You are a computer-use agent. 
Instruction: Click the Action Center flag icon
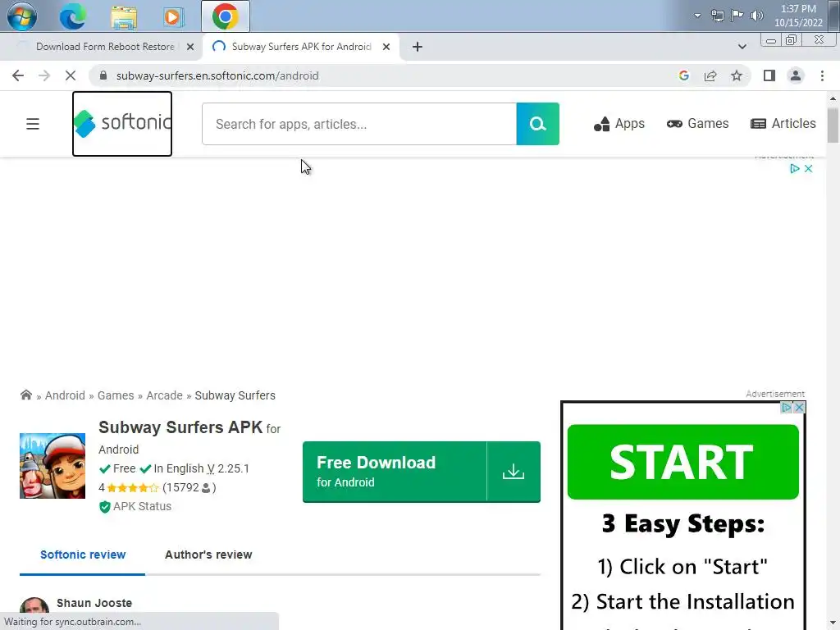[x=737, y=16]
